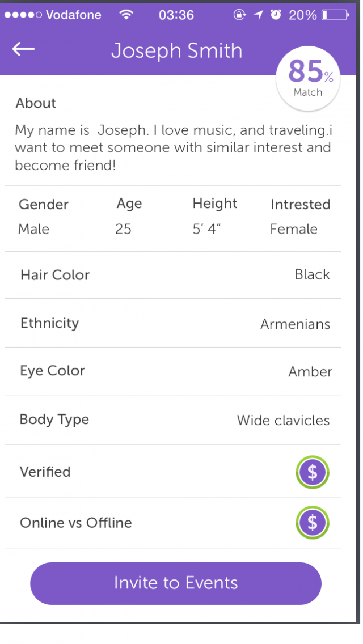Tap the About description text
The width and height of the screenshot is (363, 644).
click(173, 147)
